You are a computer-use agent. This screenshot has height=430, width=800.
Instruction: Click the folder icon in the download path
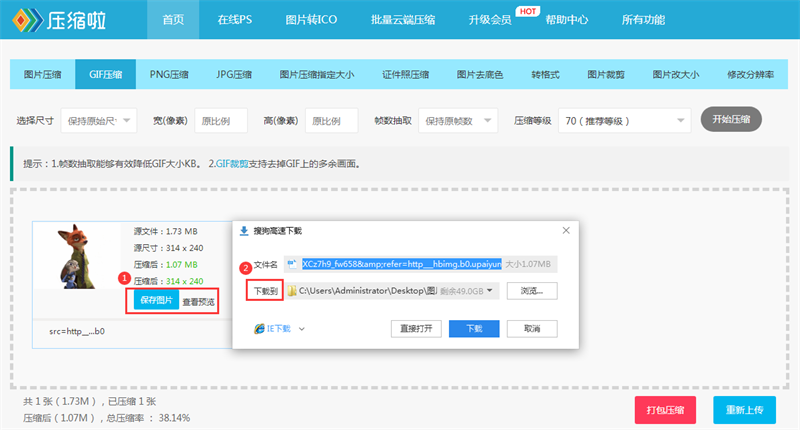point(292,291)
